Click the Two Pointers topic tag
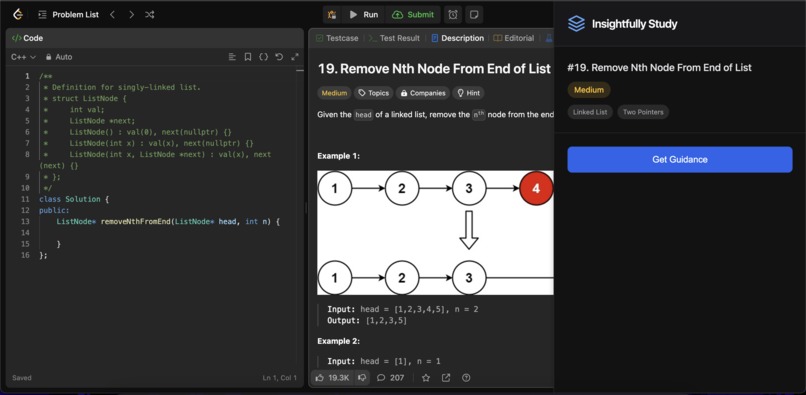 click(x=643, y=112)
